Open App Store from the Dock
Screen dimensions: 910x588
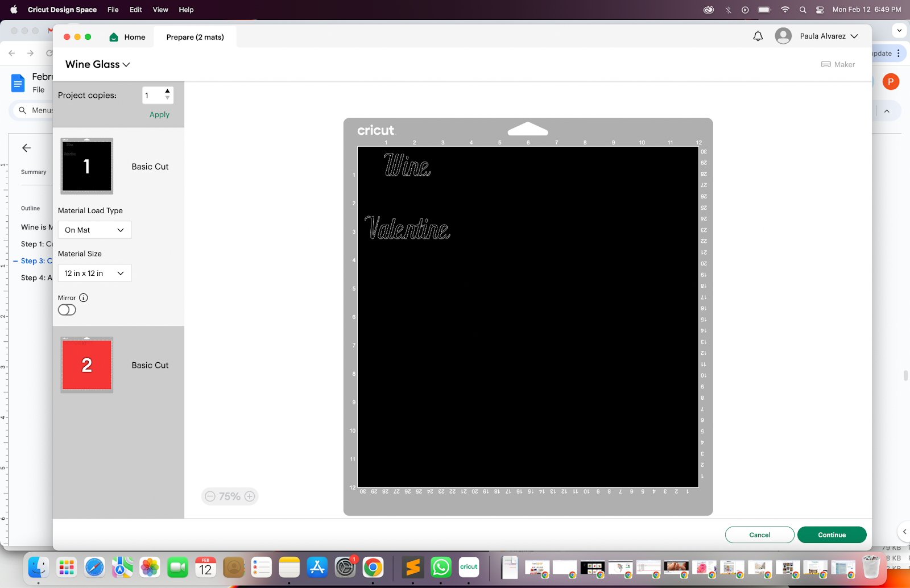pyautogui.click(x=317, y=567)
